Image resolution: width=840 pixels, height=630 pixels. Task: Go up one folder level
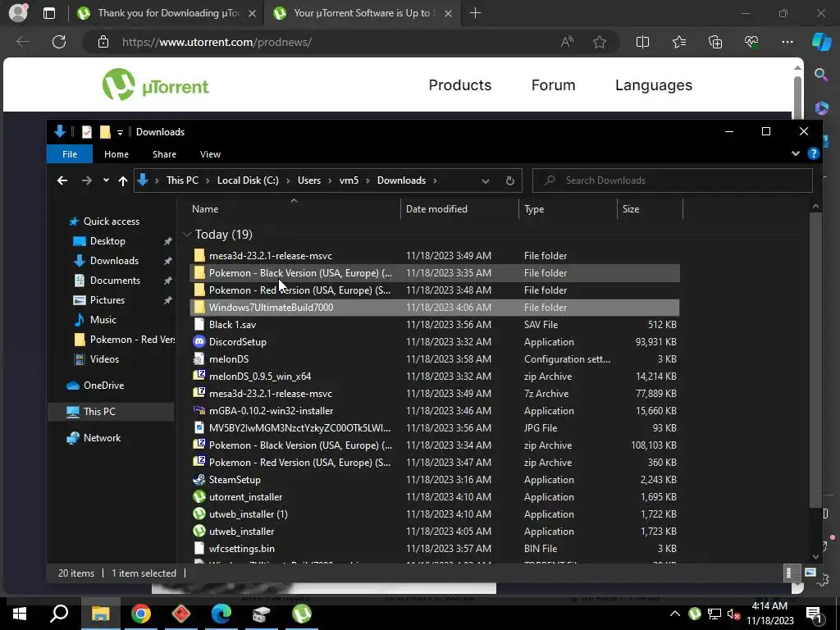[x=123, y=180]
